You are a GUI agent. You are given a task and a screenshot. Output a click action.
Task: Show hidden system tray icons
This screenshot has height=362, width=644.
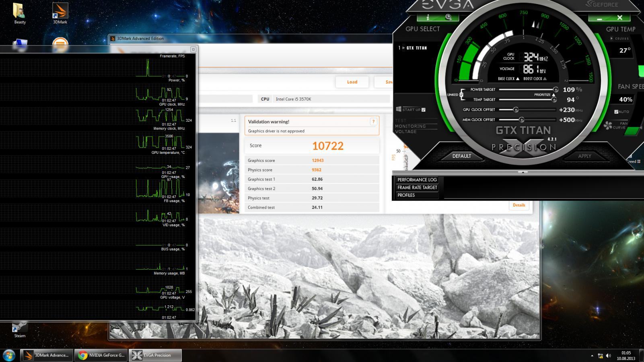click(x=592, y=356)
